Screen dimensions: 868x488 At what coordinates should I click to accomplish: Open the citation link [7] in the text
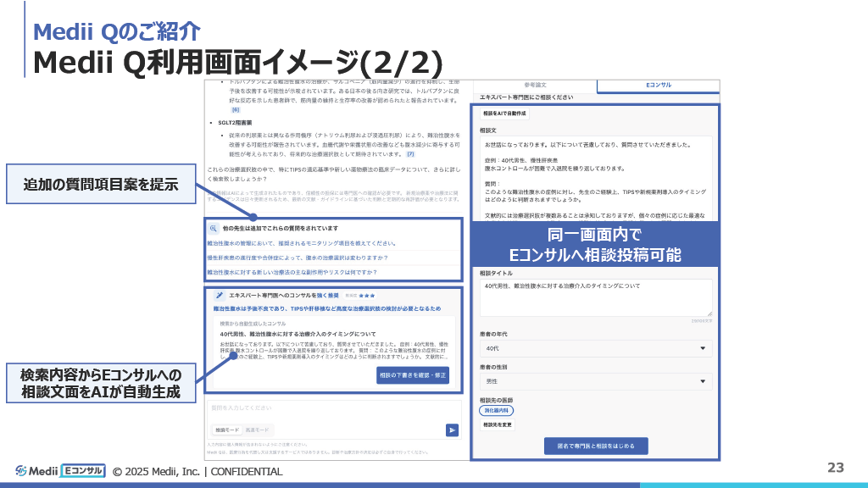click(x=411, y=155)
